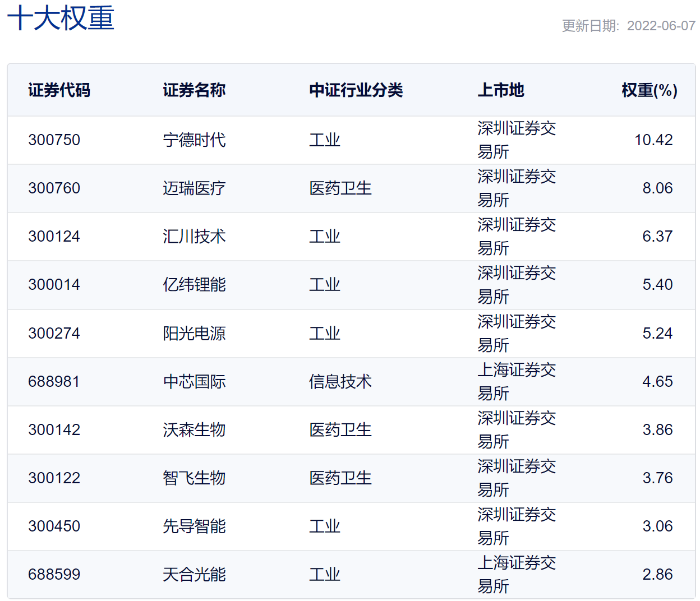700x601 pixels.
Task: Select the 中证行业分类 column header
Action: (356, 90)
